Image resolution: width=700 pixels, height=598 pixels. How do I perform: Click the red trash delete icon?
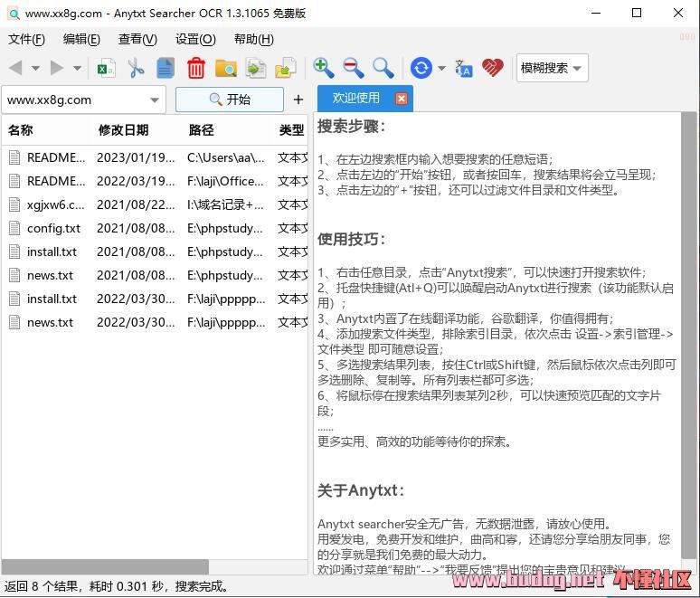point(196,68)
